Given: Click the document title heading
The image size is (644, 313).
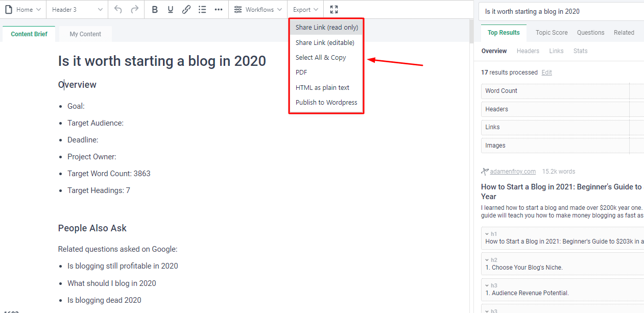Looking at the screenshot, I should (x=162, y=61).
